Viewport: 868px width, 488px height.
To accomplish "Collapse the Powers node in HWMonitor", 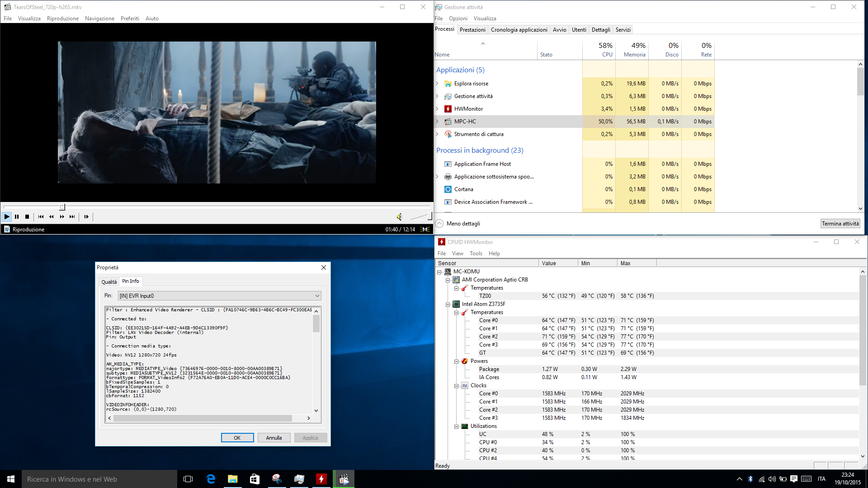I will pos(457,361).
